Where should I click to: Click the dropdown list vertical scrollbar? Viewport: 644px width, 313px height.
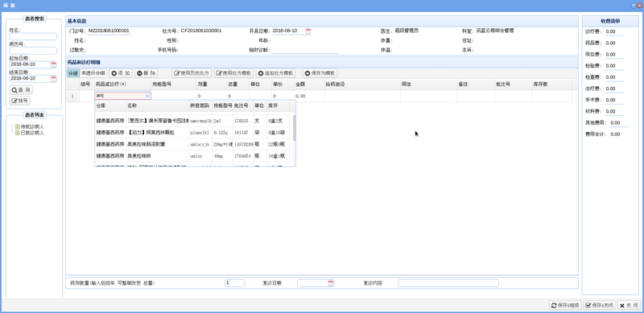[294, 127]
